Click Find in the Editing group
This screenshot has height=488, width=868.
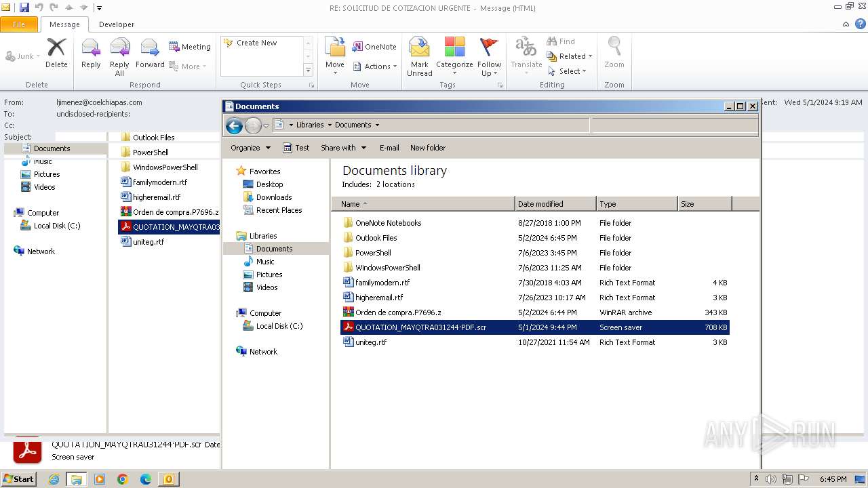tap(561, 41)
